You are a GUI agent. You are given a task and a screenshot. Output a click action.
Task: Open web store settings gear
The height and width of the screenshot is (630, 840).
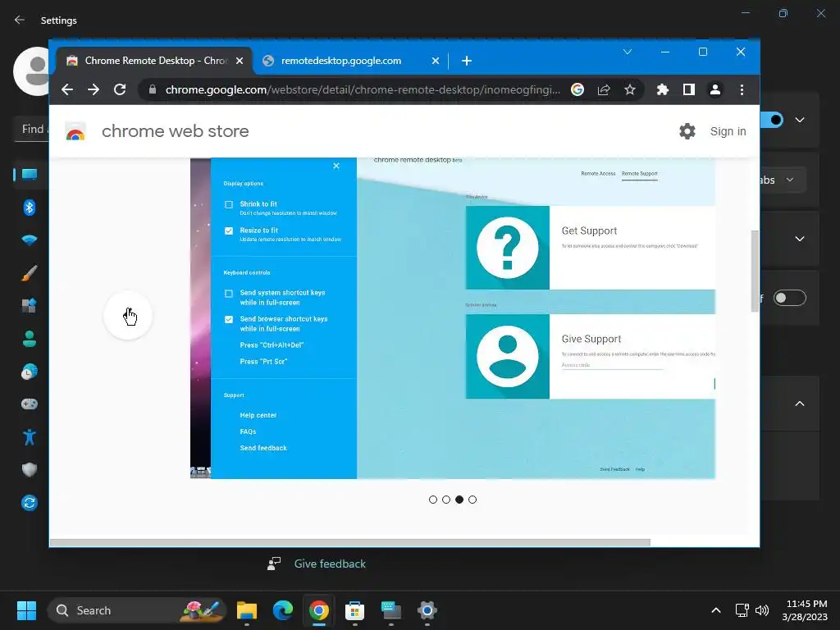(x=687, y=131)
